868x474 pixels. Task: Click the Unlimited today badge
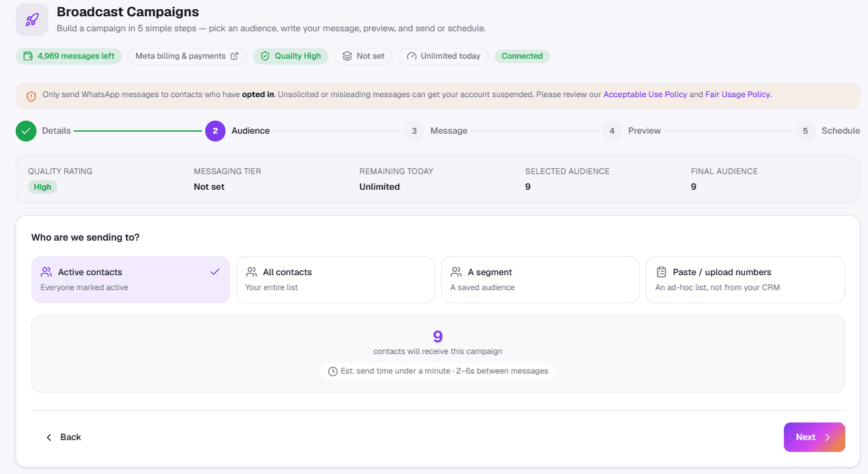[443, 56]
